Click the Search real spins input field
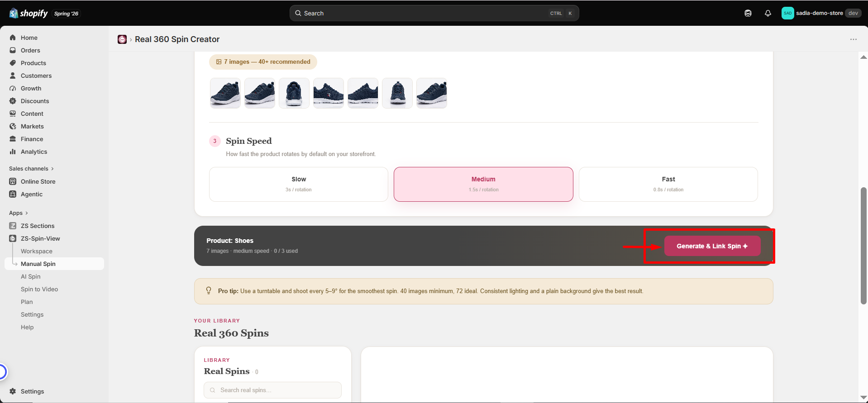Image resolution: width=868 pixels, height=403 pixels. click(x=272, y=390)
